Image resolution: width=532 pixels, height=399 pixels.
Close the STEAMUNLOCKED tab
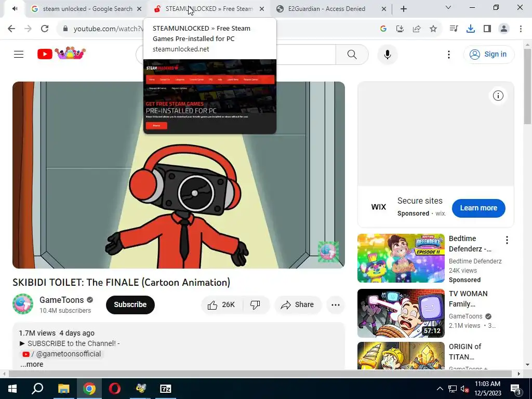coord(262,9)
